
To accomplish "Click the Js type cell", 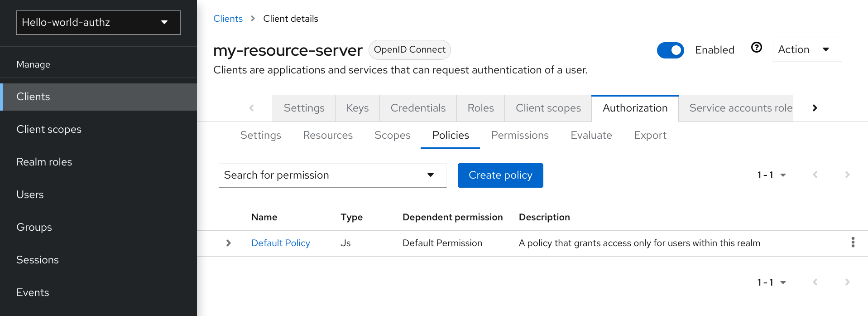I will [x=345, y=243].
